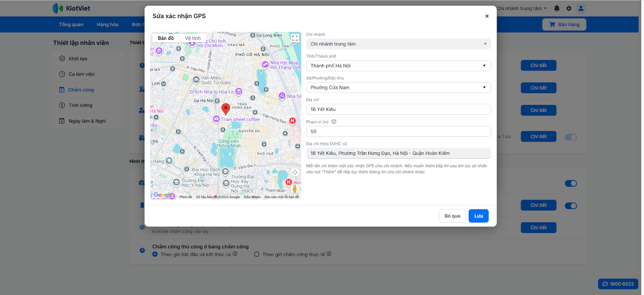The width and height of the screenshot is (644, 295).
Task: Expand the Xã/Phường/Đặc khu dropdown
Action: 398,87
